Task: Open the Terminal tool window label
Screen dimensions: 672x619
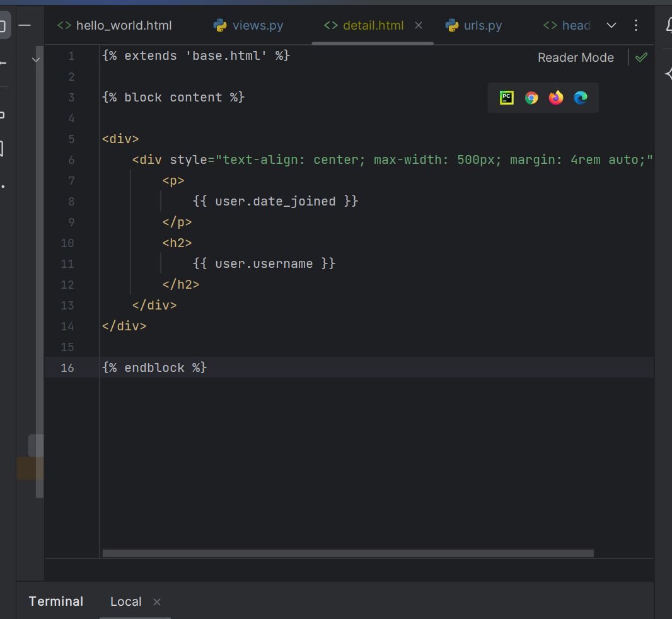Action: pyautogui.click(x=56, y=601)
